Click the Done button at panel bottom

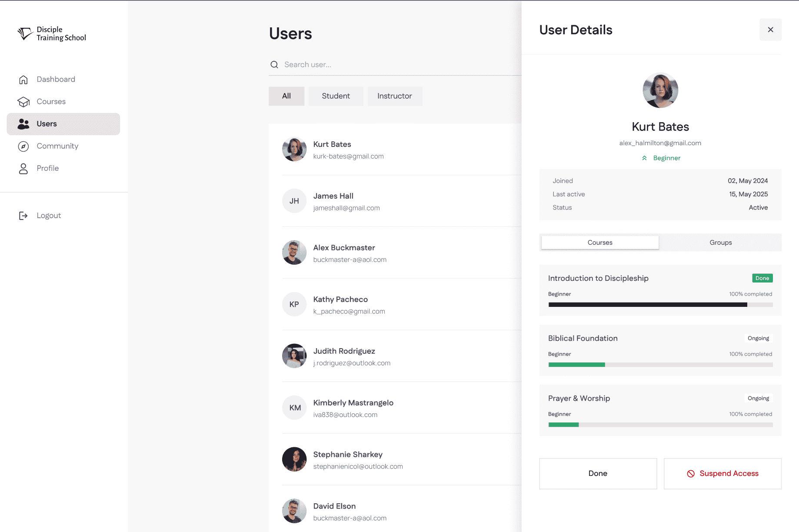coord(598,474)
